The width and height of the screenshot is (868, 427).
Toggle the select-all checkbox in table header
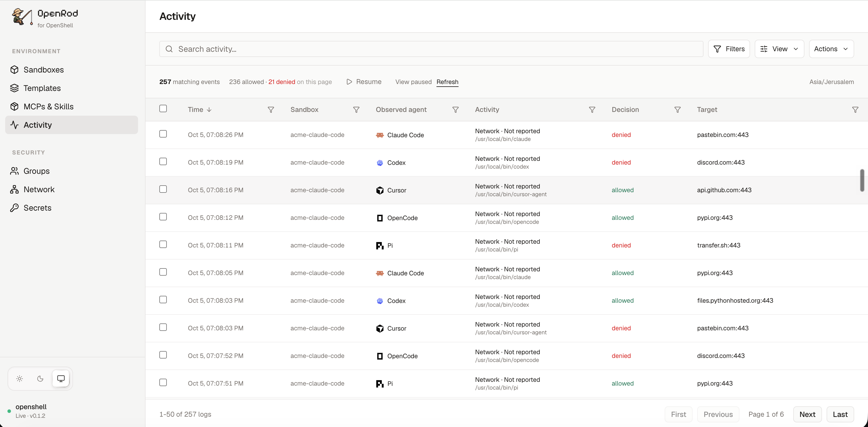163,108
